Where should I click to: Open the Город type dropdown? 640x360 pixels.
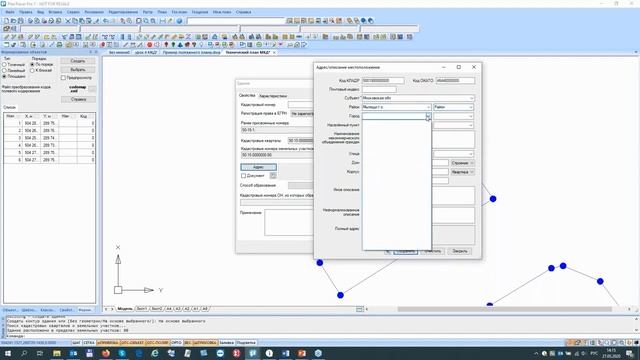coord(471,116)
